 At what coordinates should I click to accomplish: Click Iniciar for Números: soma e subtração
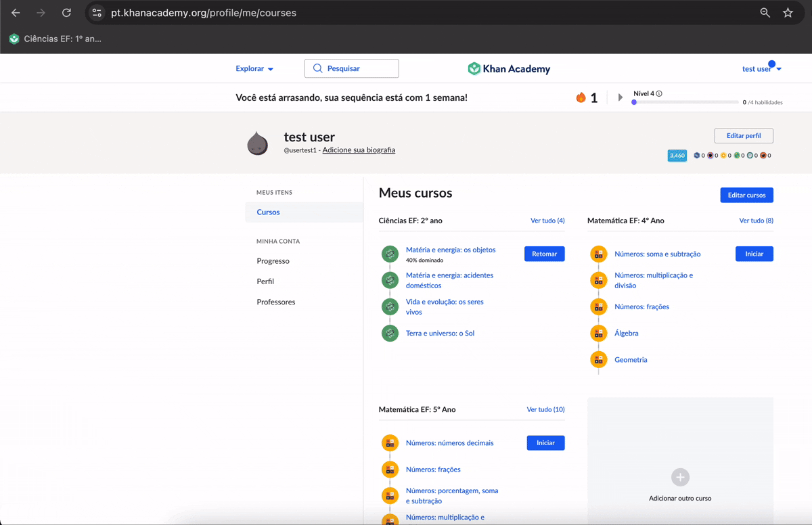click(x=754, y=254)
